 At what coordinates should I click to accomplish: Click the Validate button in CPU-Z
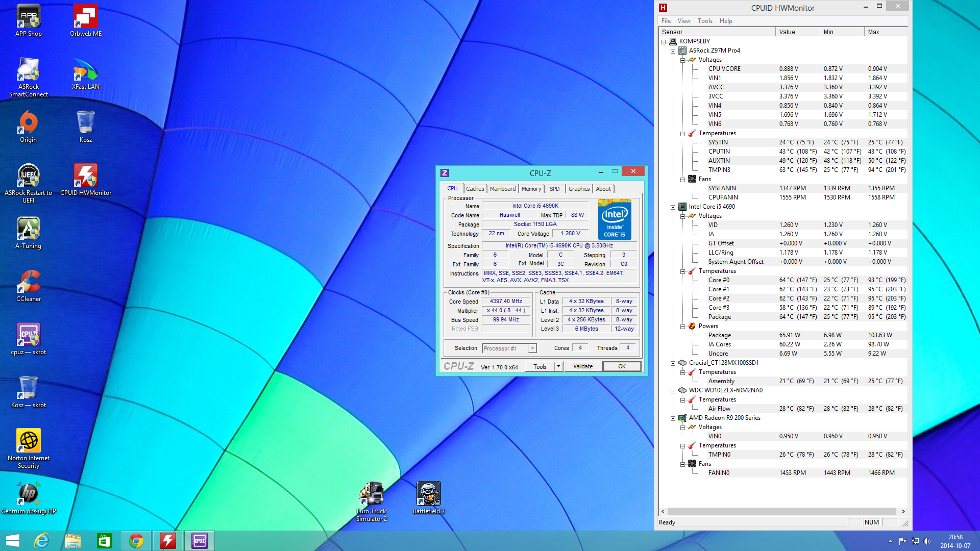coord(582,366)
